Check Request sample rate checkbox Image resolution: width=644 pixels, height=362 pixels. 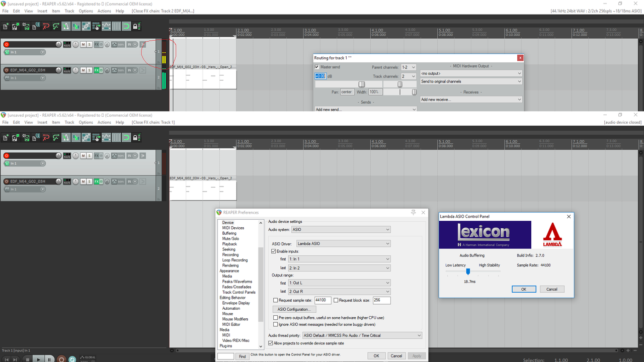pos(275,300)
